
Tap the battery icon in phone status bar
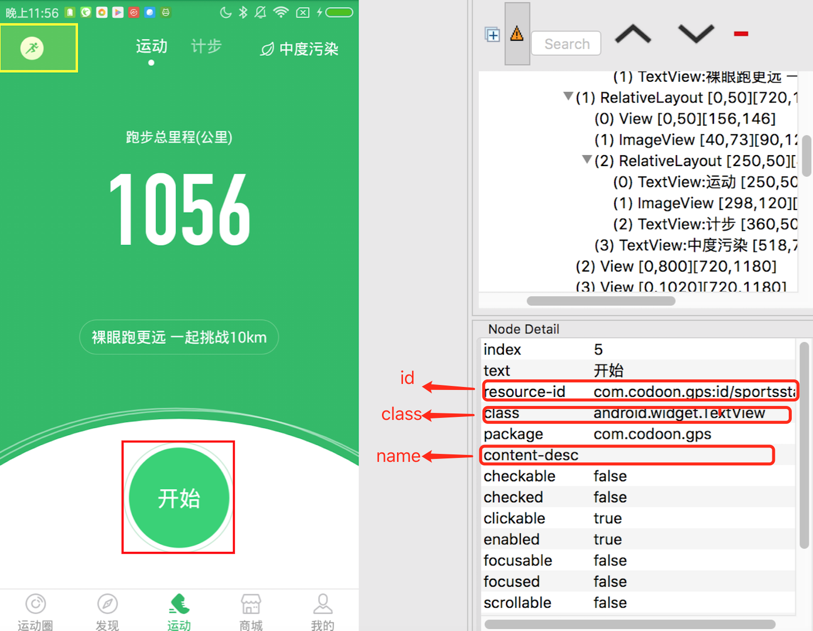(340, 12)
